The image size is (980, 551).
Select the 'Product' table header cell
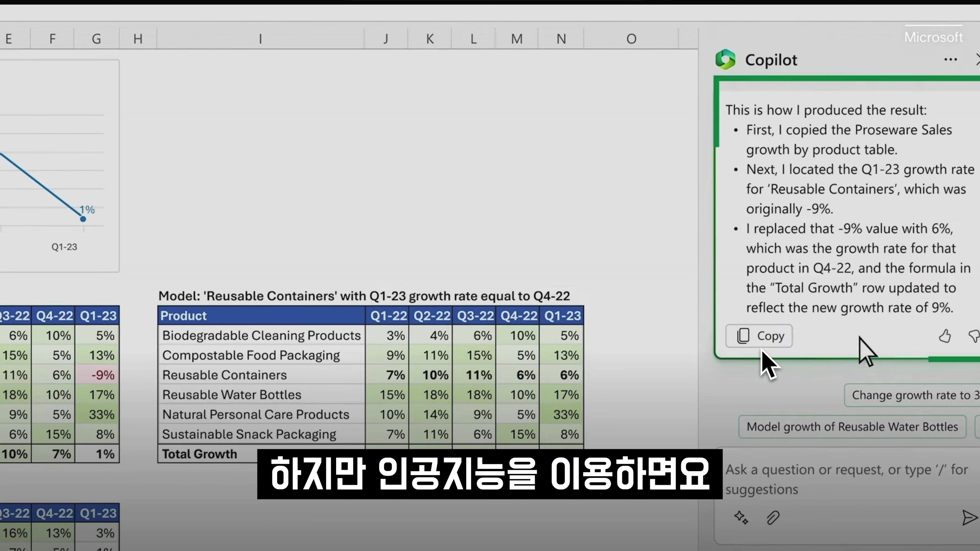pyautogui.click(x=261, y=316)
